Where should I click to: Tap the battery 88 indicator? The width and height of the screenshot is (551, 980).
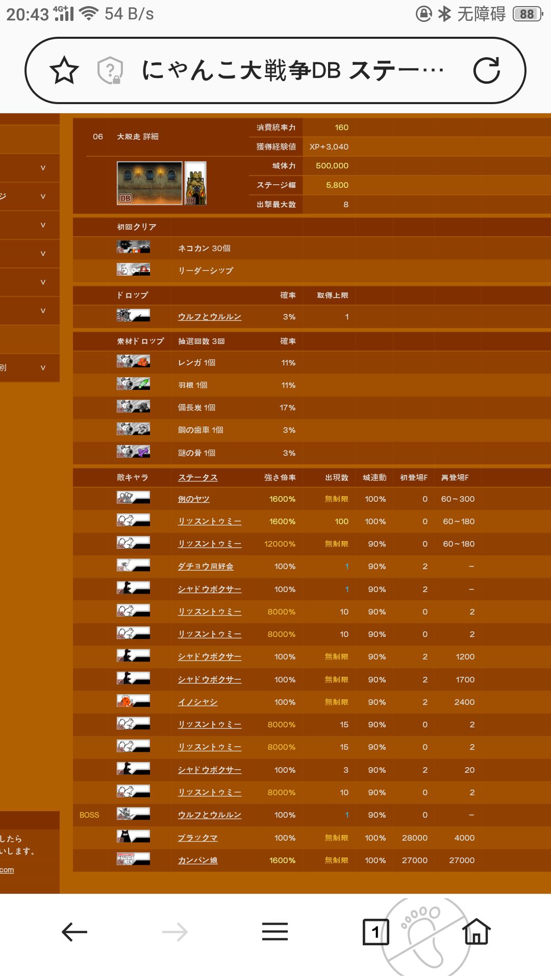pyautogui.click(x=528, y=14)
